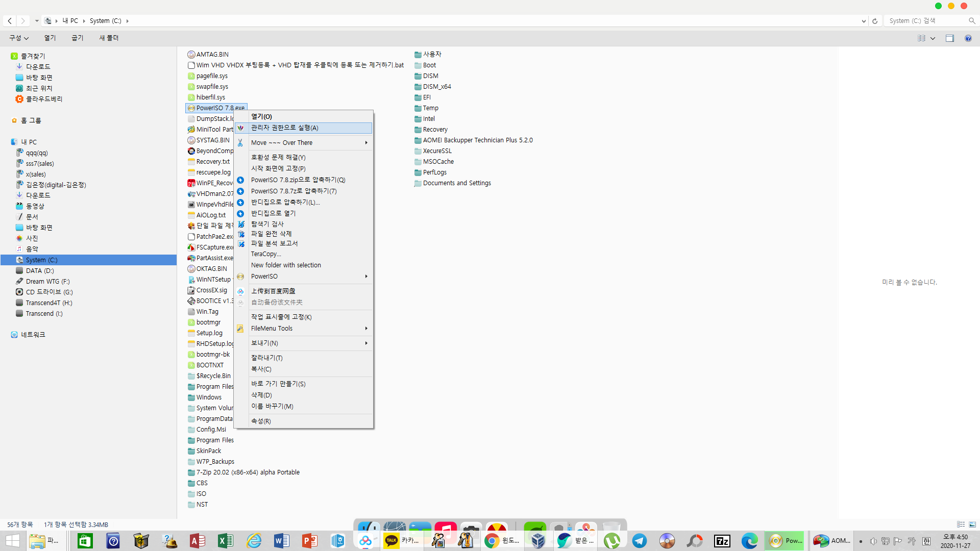Viewport: 980px width, 551px height.
Task: Click the 열기 toolbar button
Action: pos(50,38)
